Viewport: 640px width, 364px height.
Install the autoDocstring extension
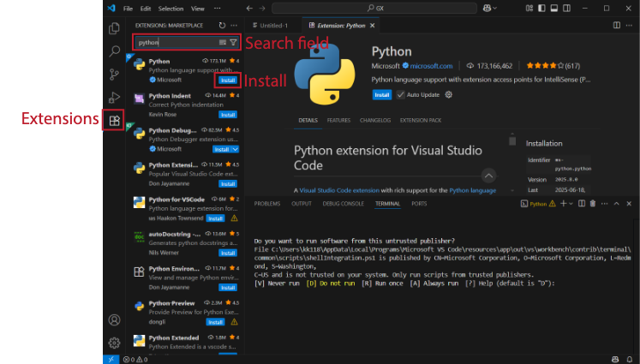tap(228, 253)
